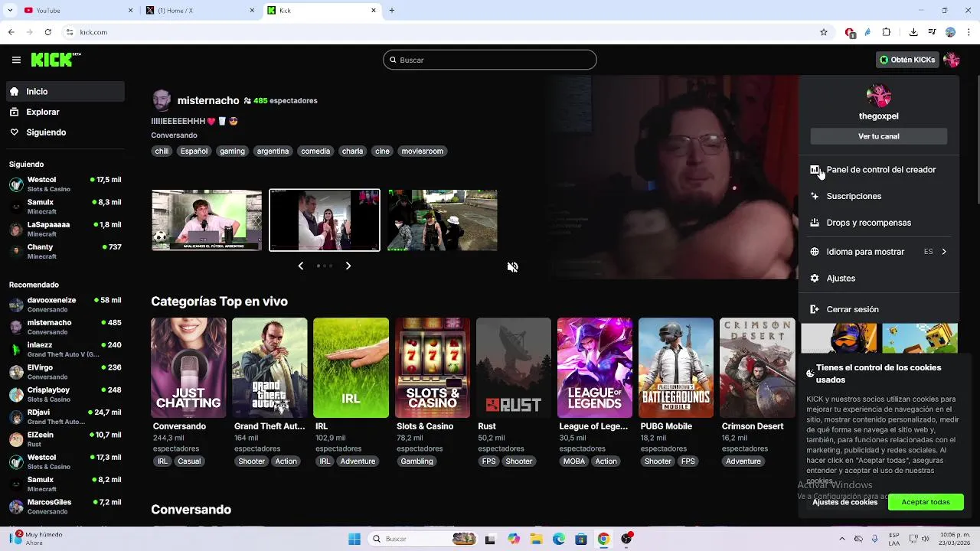
Task: Open LaSapaaaaa in Siguiendo list
Action: [65, 229]
